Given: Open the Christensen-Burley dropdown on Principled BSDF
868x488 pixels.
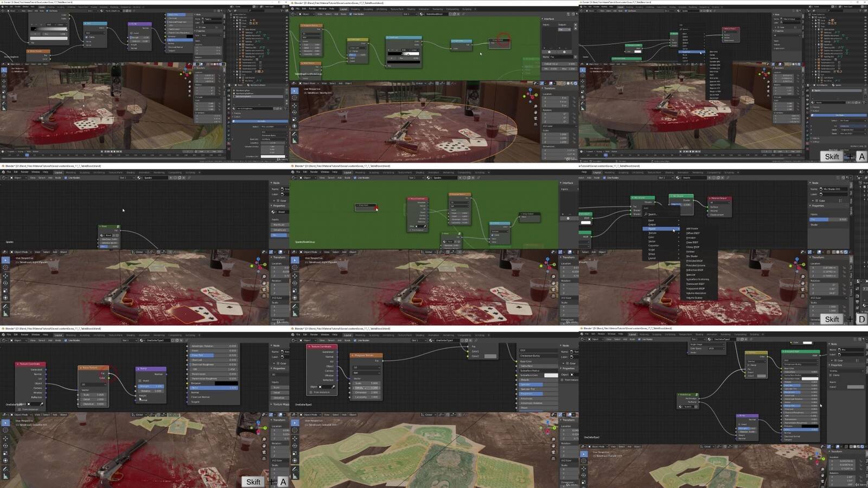Looking at the screenshot, I should 801,364.
